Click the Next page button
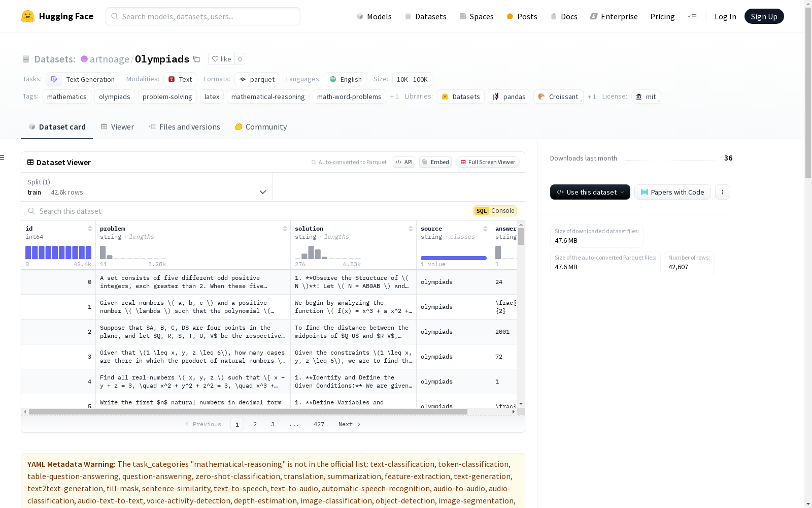 pos(349,424)
